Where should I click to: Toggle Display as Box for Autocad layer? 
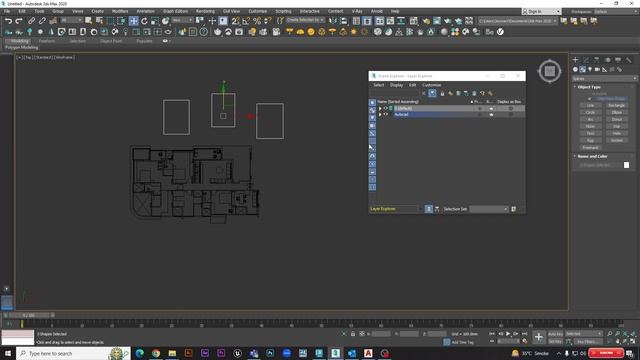511,114
